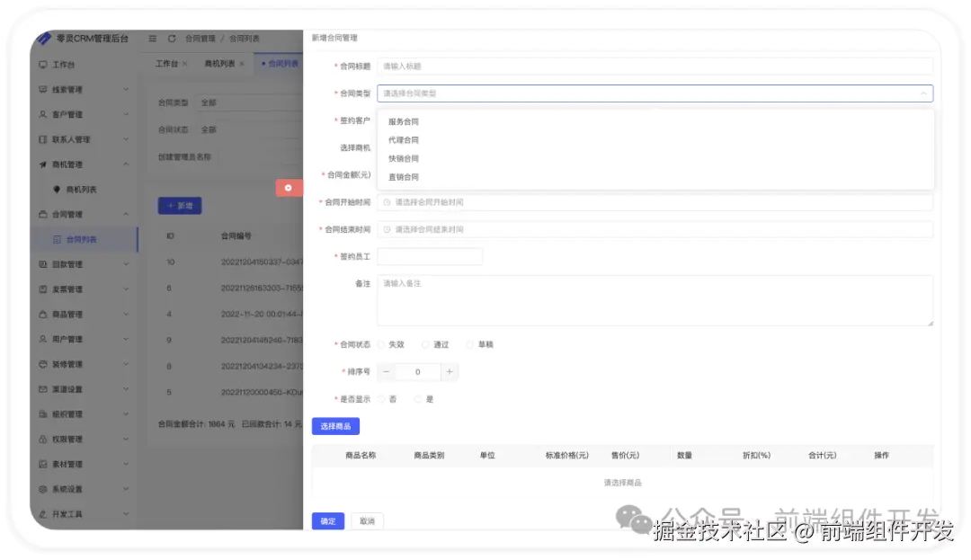Click the 合同标题 title input field
This screenshot has height=560, width=971.
629,65
